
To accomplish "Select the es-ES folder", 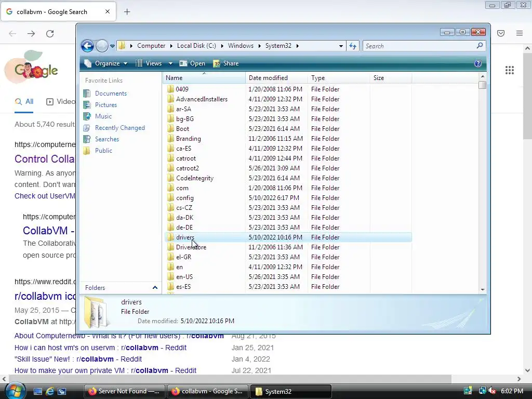I will point(179,287).
